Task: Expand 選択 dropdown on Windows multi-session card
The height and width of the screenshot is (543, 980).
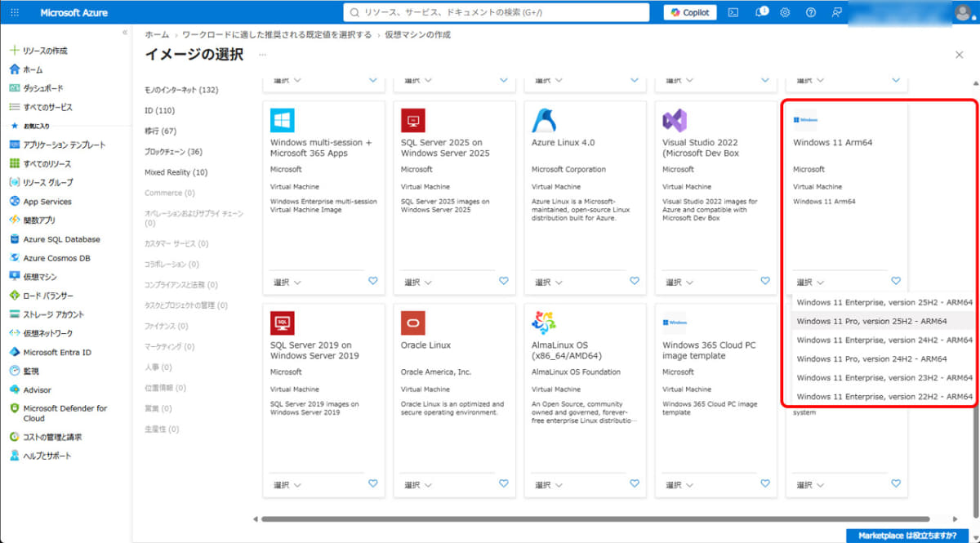Action: pyautogui.click(x=287, y=282)
